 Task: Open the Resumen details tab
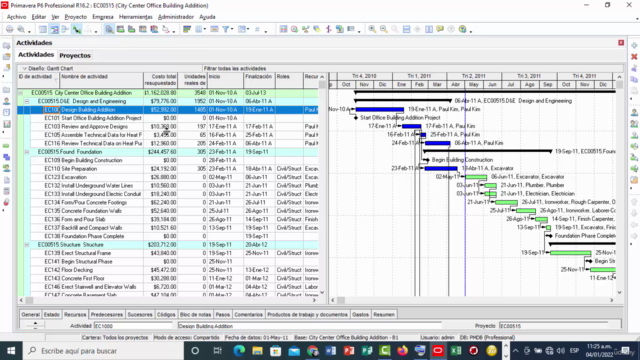384,315
